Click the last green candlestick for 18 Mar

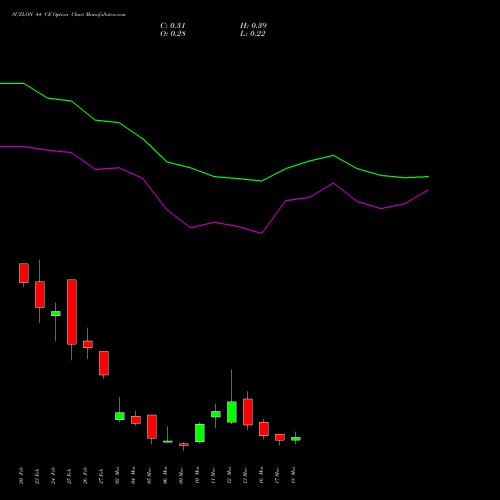(296, 439)
